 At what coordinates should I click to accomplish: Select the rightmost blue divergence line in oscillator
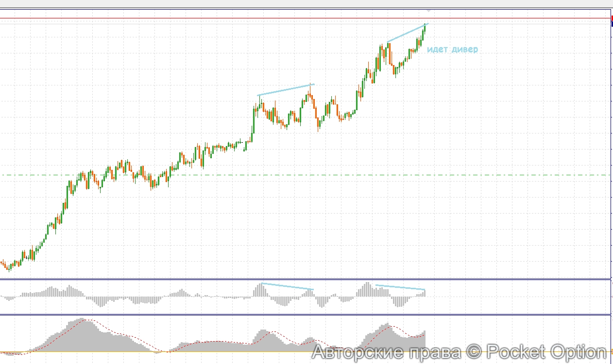[x=400, y=287]
